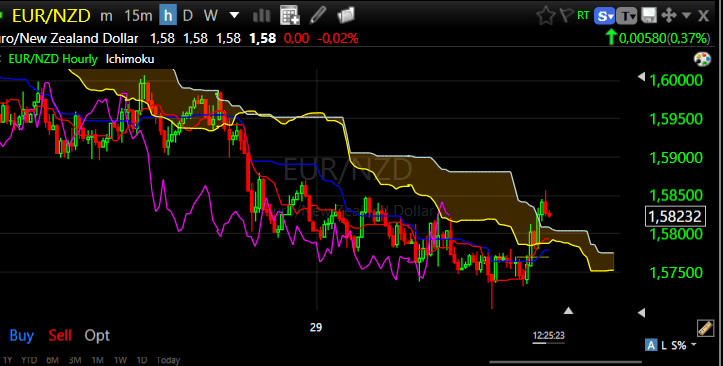Switch to the Daily (D) timeframe
The height and width of the screenshot is (366, 723).
[188, 16]
